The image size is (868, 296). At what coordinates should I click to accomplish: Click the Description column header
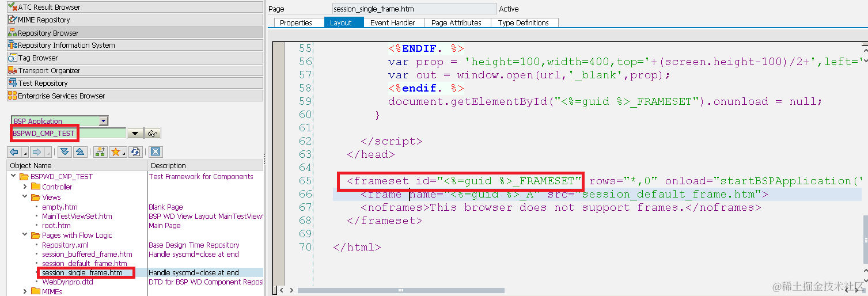click(x=206, y=165)
